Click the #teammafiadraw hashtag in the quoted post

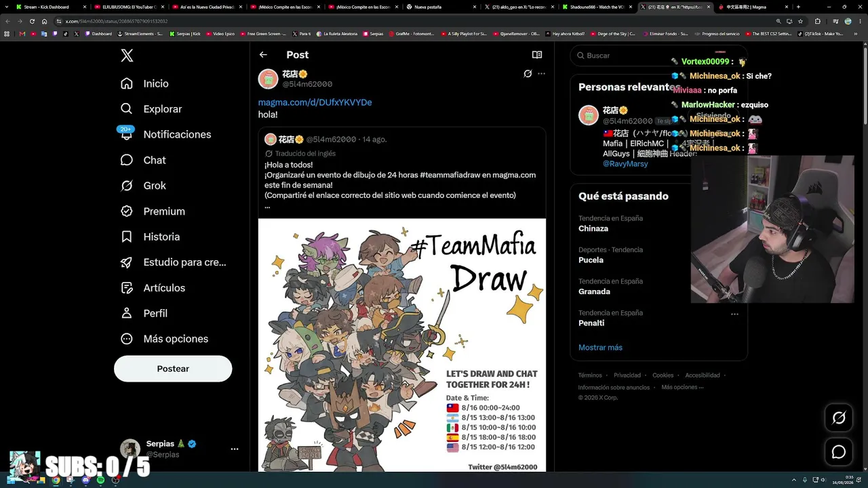(x=450, y=175)
